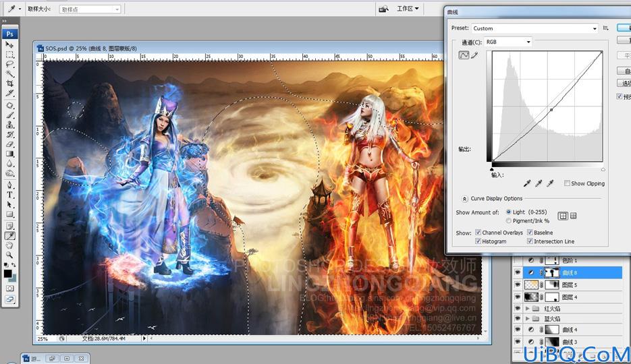Image resolution: width=631 pixels, height=364 pixels.
Task: Select the Type tool
Action: coord(9,195)
